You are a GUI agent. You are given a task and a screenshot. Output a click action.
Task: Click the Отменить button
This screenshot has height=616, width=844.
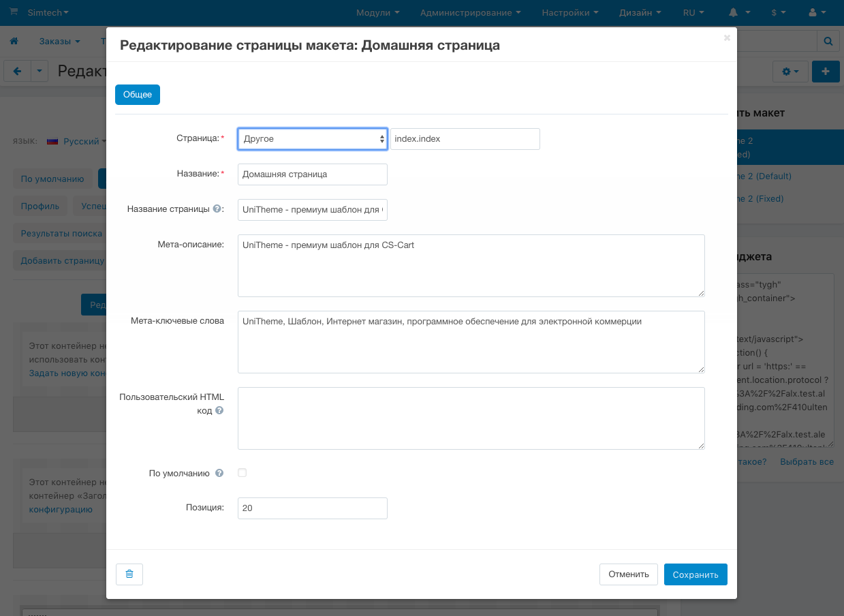click(x=629, y=574)
